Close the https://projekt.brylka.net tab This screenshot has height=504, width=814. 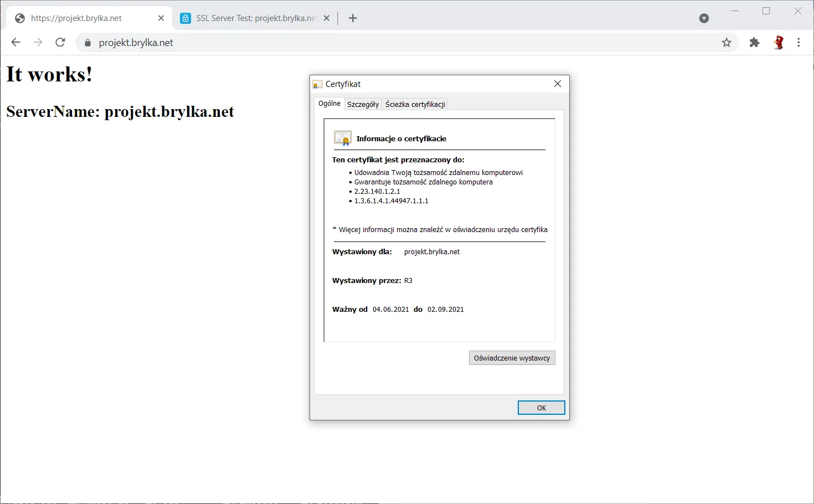tap(161, 18)
